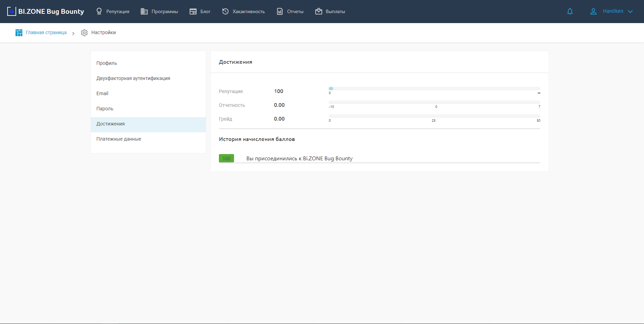Click the Репутация medal icon in navbar

[99, 11]
